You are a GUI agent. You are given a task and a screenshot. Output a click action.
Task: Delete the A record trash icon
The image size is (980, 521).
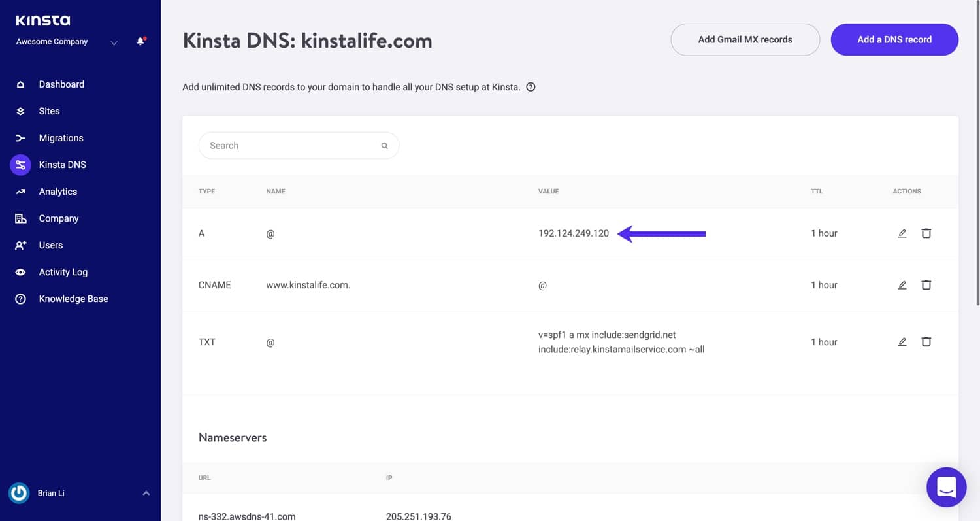point(926,233)
